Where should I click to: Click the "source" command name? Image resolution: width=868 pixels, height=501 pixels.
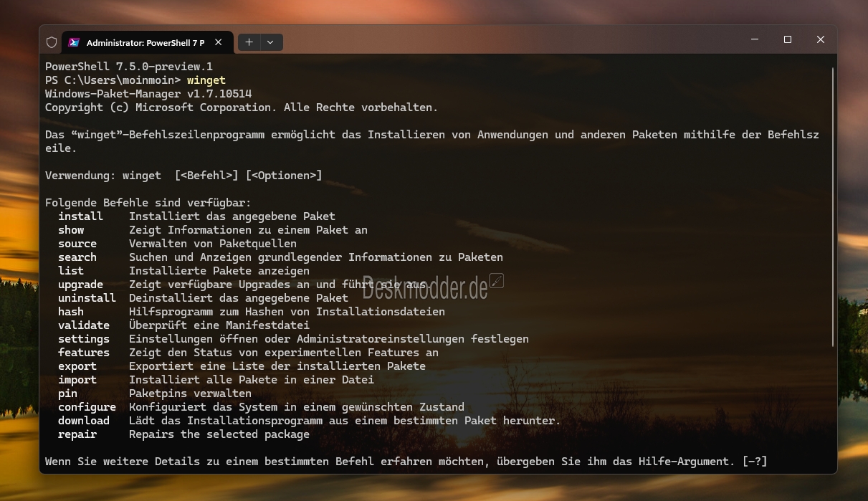(77, 244)
